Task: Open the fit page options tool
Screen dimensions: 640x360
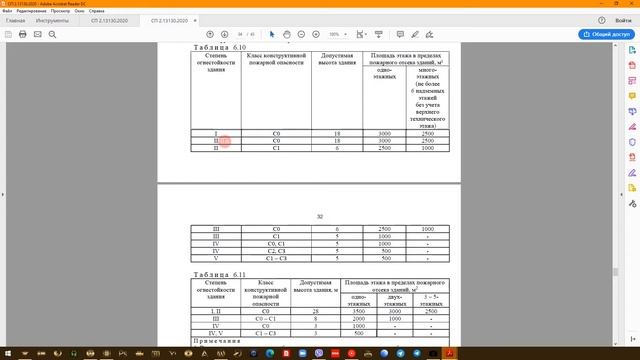Action: click(361, 34)
